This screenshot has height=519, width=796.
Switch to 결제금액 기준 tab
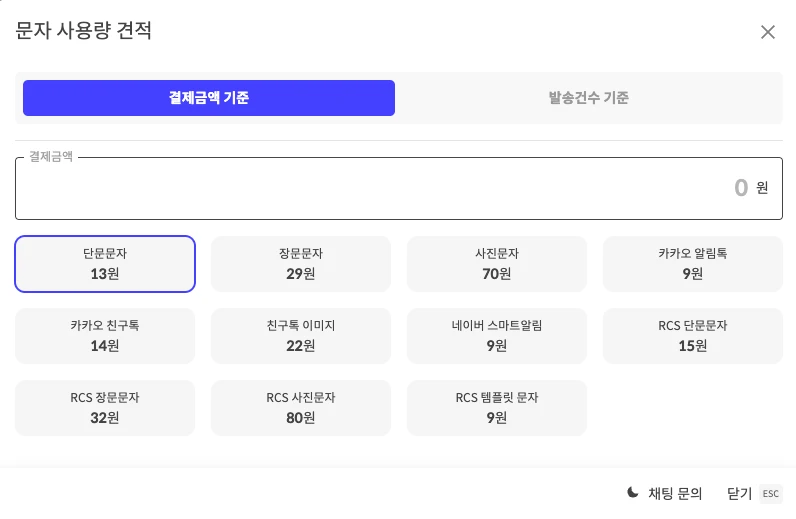209,98
